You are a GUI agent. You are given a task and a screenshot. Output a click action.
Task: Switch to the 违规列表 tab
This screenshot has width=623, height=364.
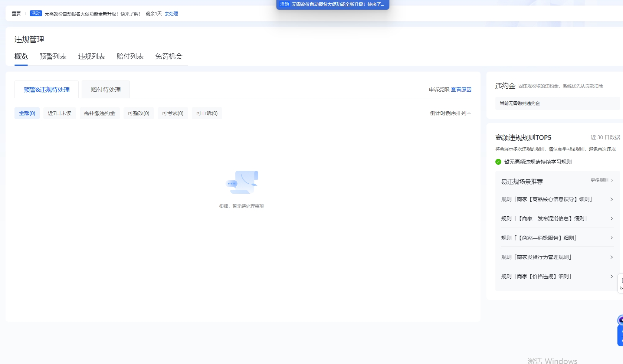92,56
